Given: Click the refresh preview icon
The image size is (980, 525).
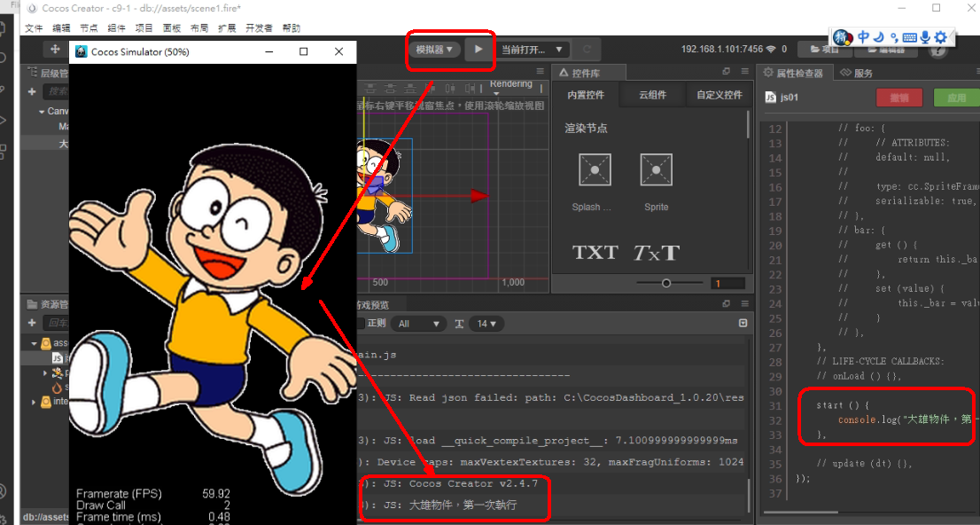Looking at the screenshot, I should [x=587, y=50].
